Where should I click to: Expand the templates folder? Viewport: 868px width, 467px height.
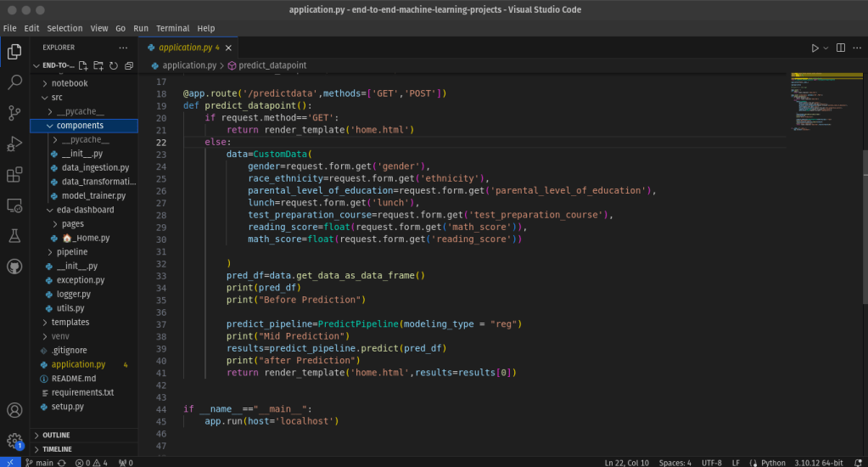[x=70, y=323]
